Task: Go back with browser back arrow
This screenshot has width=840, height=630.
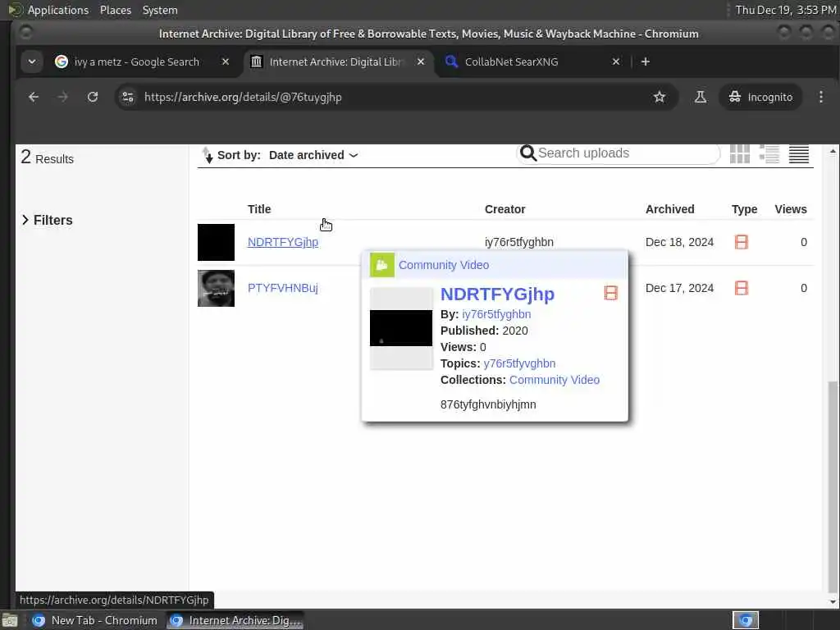Action: tap(33, 97)
